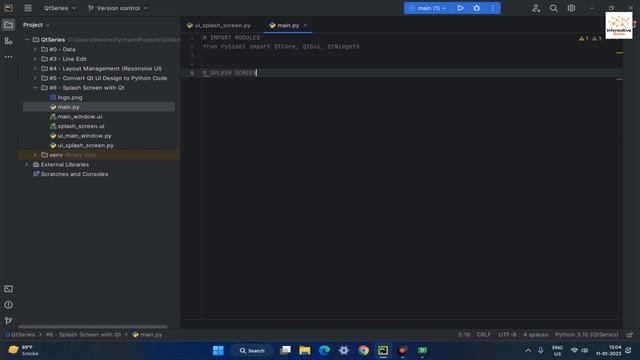The width and height of the screenshot is (640, 360).
Task: Click the Windows taskbar Search box
Action: pyautogui.click(x=252, y=351)
